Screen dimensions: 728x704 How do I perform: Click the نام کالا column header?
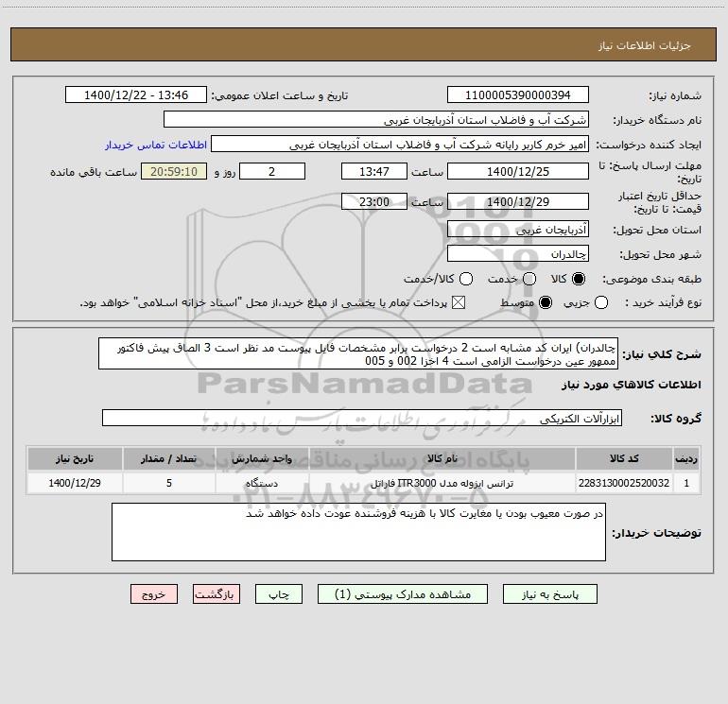[x=442, y=458]
